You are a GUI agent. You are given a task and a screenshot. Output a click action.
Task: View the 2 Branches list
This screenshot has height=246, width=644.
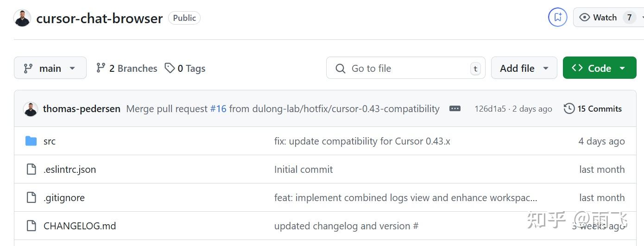click(x=126, y=68)
